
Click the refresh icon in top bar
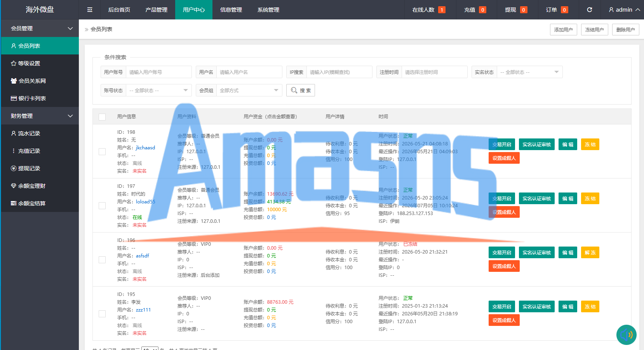[589, 10]
